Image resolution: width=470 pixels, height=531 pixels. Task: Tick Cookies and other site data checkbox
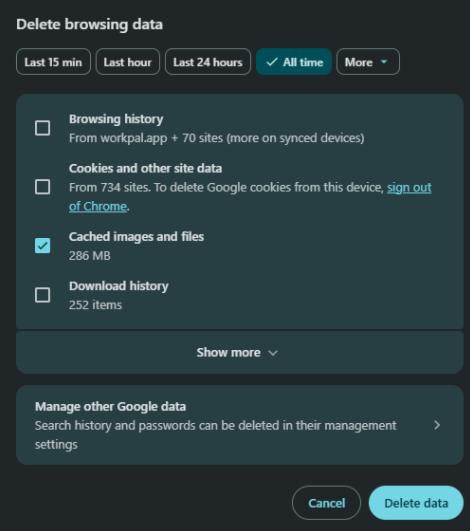coord(43,187)
